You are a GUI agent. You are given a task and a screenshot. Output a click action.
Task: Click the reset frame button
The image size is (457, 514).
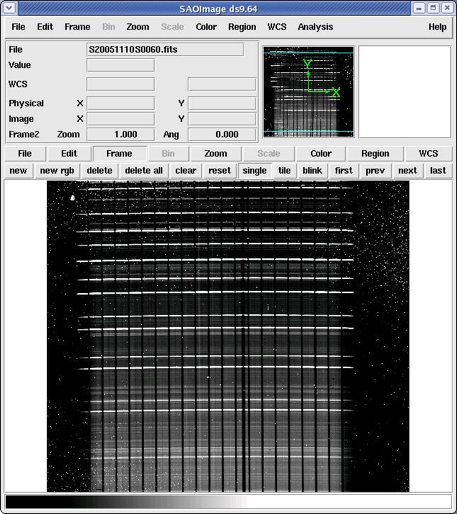click(219, 171)
